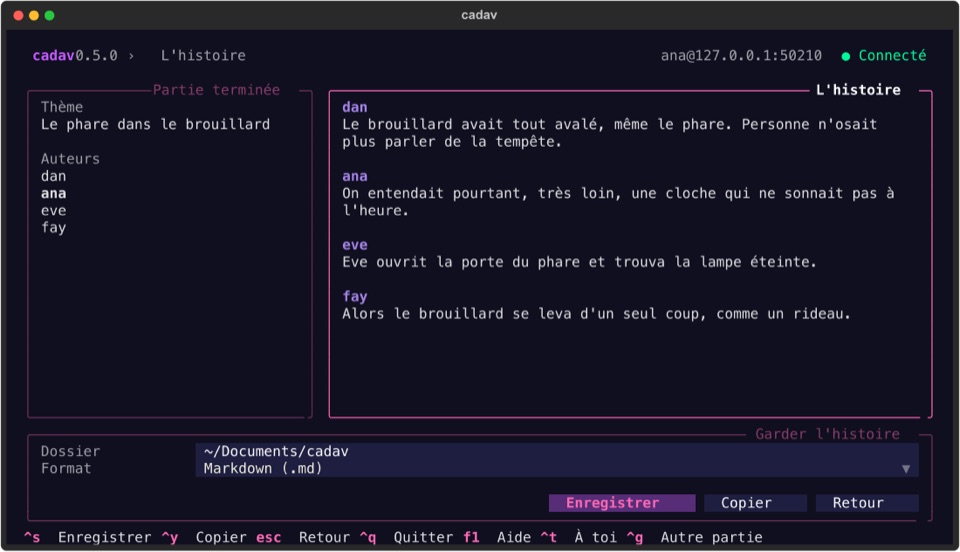Click the Thème label

[x=62, y=107]
